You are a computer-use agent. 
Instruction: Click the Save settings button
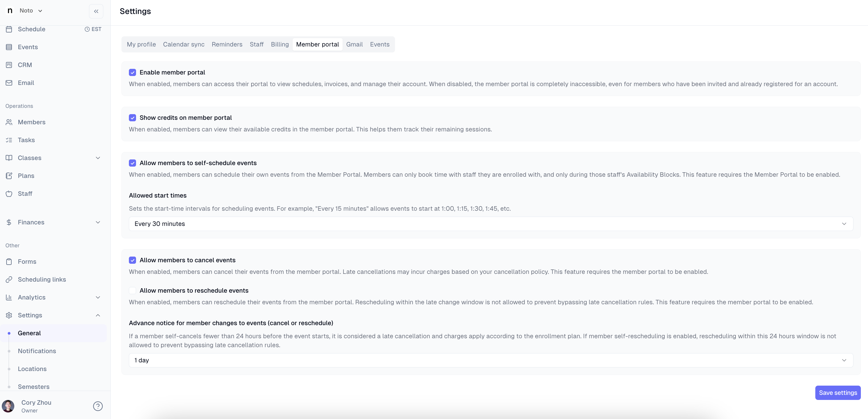(x=838, y=393)
